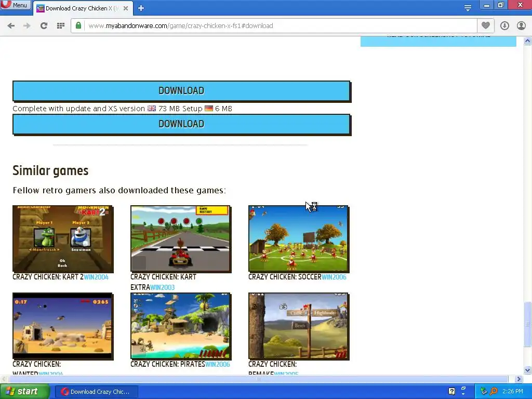Open the Windows start menu
This screenshot has height=399, width=532.
(25, 392)
